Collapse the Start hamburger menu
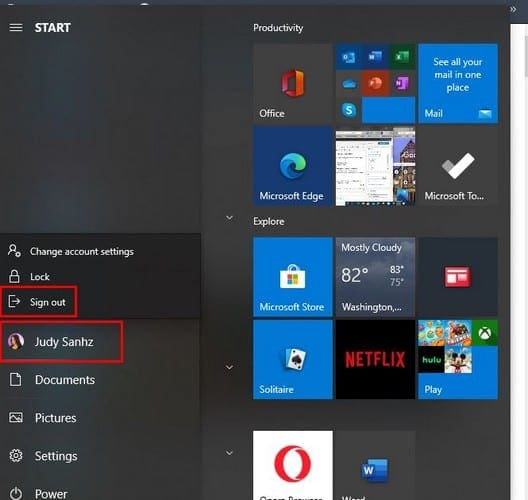 coord(16,28)
